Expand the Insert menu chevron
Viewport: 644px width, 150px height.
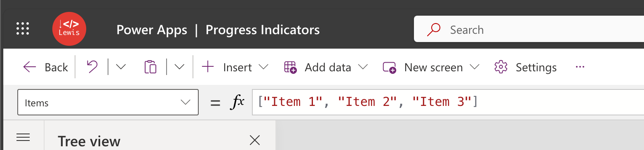(x=263, y=67)
